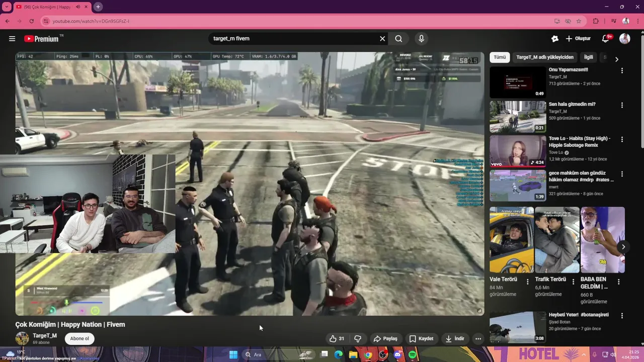
Task: Start voice search with microphone icon
Action: point(422,39)
